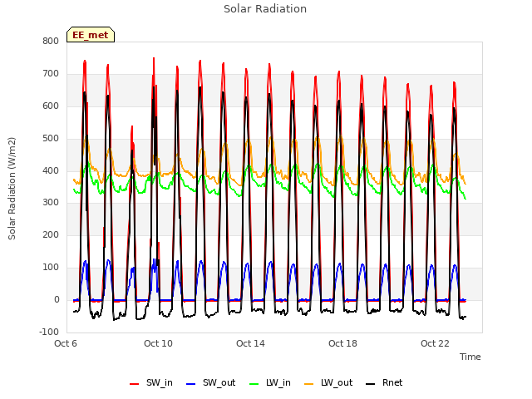Screen dimensions: 532x399
Task: Click the 700 y-axis tick label
Action: tap(51, 73)
